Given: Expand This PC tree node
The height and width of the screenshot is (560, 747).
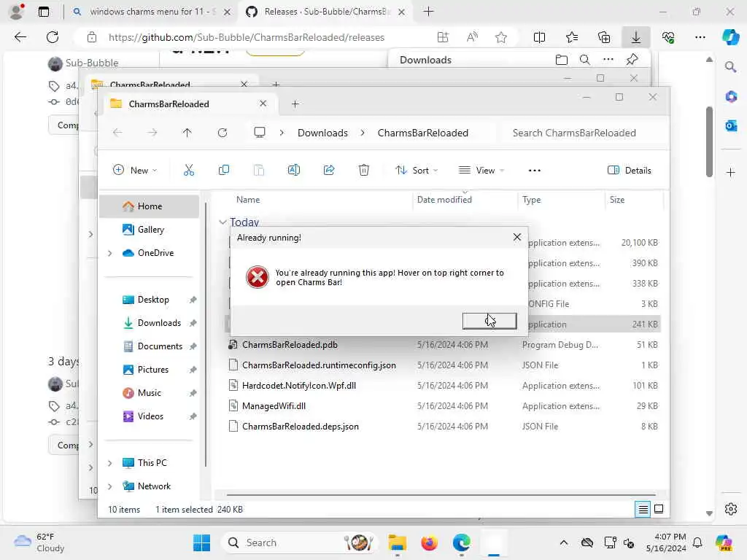Looking at the screenshot, I should pyautogui.click(x=110, y=463).
